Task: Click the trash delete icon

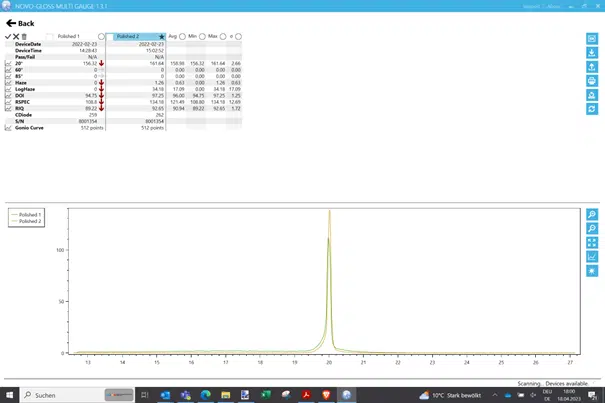Action: click(x=24, y=36)
